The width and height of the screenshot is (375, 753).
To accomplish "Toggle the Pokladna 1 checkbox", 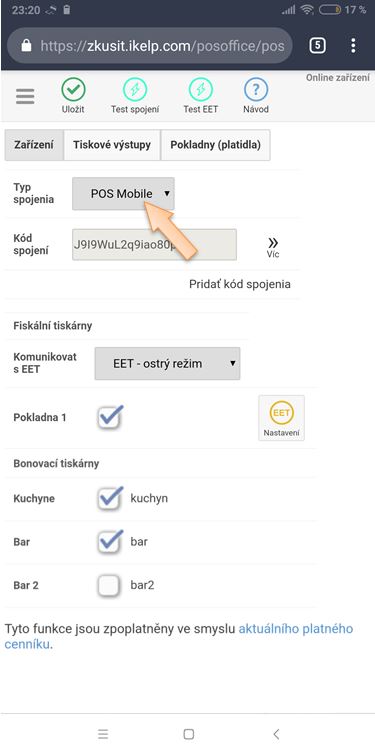I will (109, 418).
